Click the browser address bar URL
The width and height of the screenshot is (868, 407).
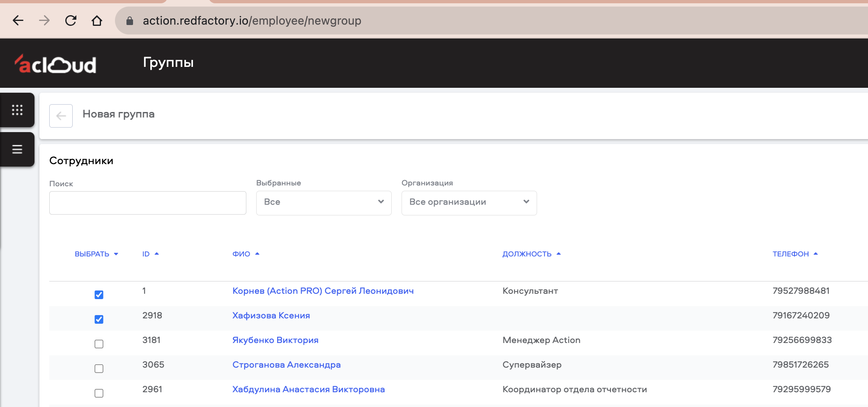pyautogui.click(x=252, y=21)
